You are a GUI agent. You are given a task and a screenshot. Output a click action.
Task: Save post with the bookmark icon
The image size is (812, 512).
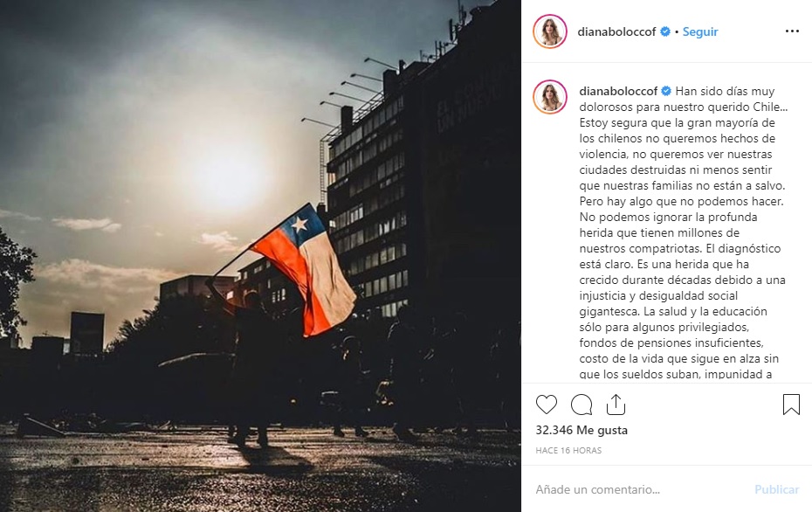pyautogui.click(x=791, y=405)
